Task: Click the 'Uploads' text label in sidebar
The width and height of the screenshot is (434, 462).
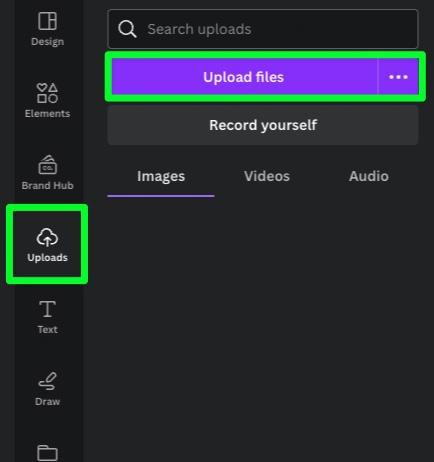Action: (47, 258)
